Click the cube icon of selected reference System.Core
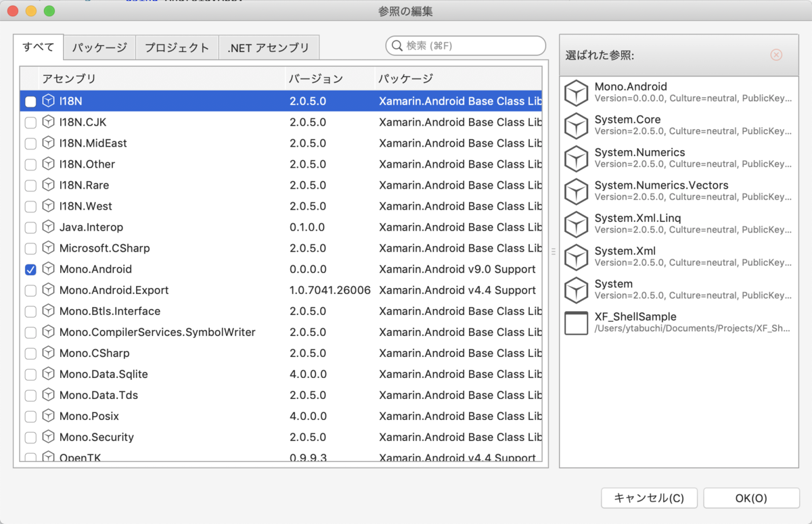This screenshot has width=812, height=524. click(x=576, y=126)
